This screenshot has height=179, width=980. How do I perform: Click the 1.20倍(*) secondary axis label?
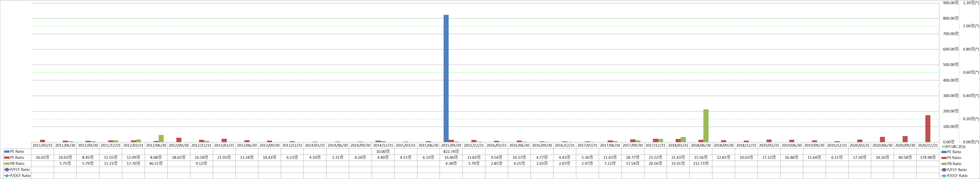tap(971, 3)
